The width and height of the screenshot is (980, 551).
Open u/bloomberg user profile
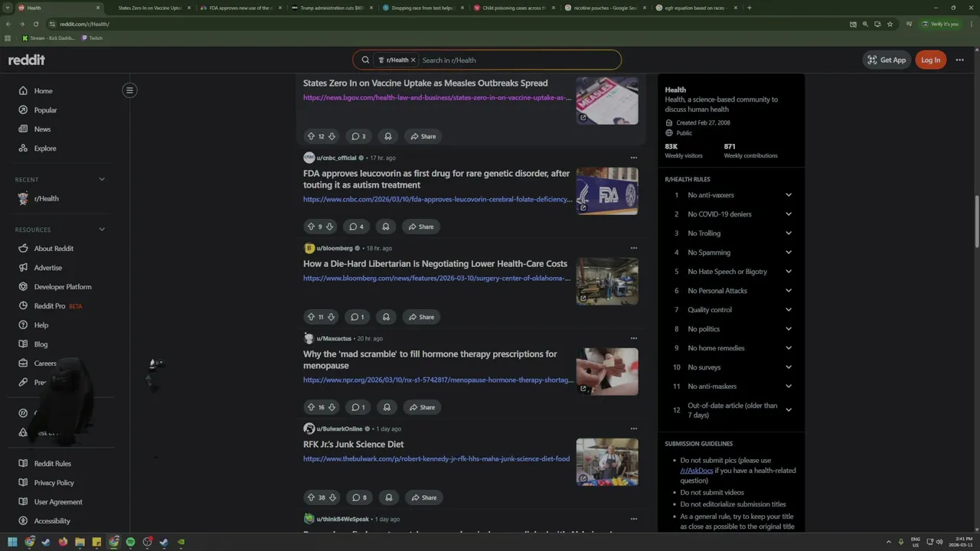pos(335,248)
